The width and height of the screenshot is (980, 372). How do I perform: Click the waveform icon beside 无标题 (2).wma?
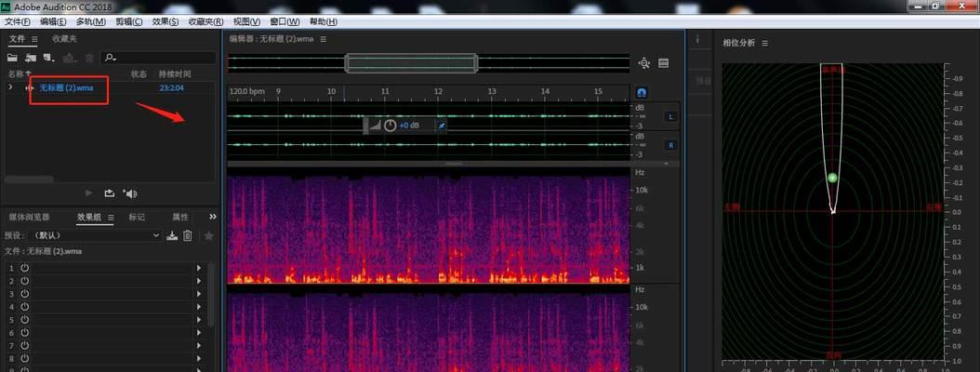(29, 88)
